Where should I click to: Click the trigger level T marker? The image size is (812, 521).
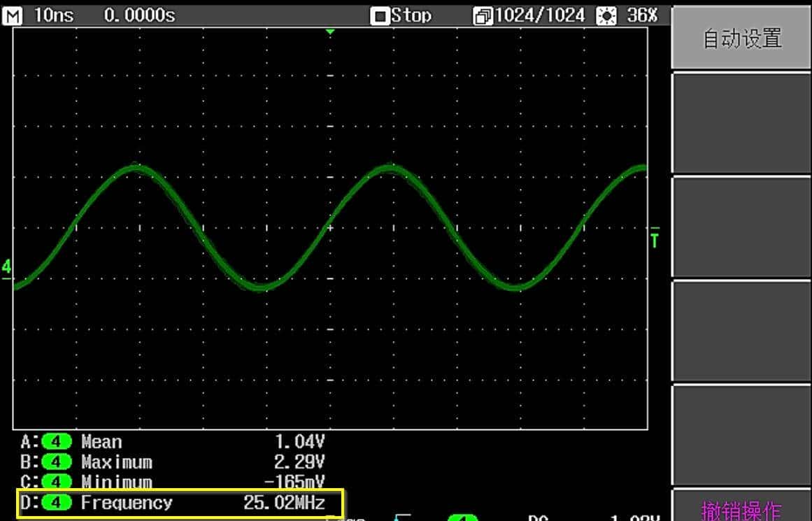(655, 239)
